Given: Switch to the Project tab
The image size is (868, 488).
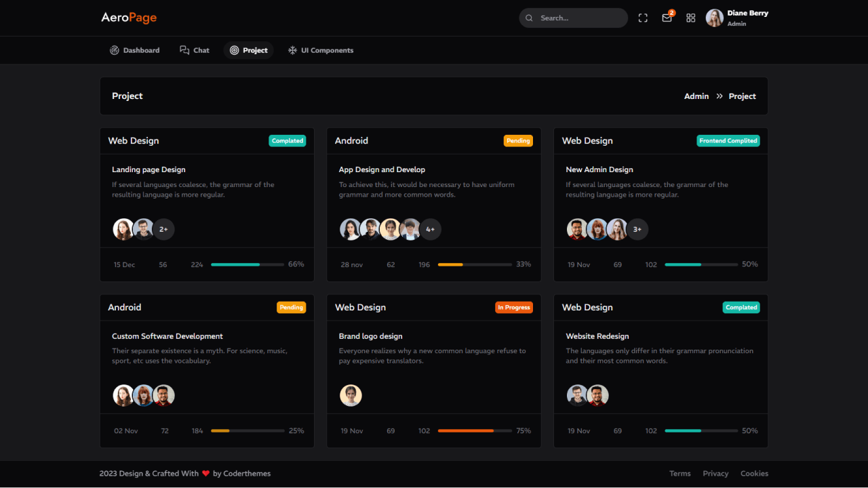Looking at the screenshot, I should point(249,50).
